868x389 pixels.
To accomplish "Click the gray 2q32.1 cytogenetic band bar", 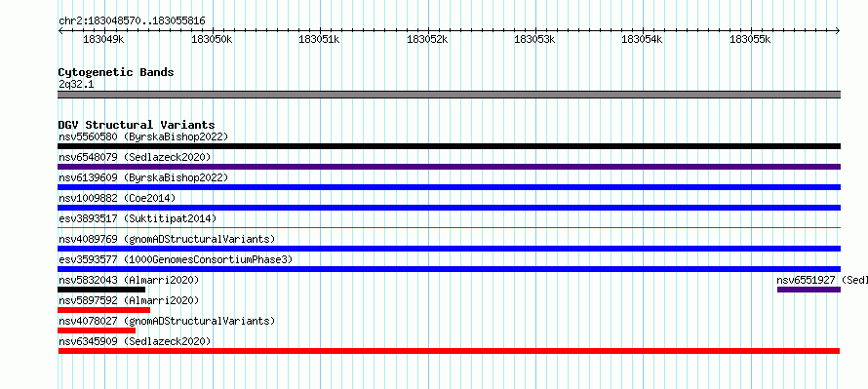I will pyautogui.click(x=449, y=95).
